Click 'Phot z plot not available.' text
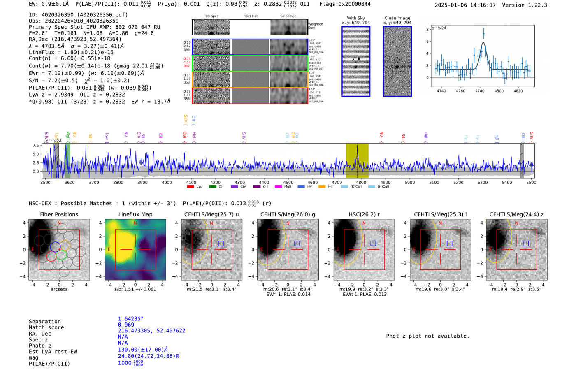This screenshot has height=392, width=576. (x=427, y=336)
